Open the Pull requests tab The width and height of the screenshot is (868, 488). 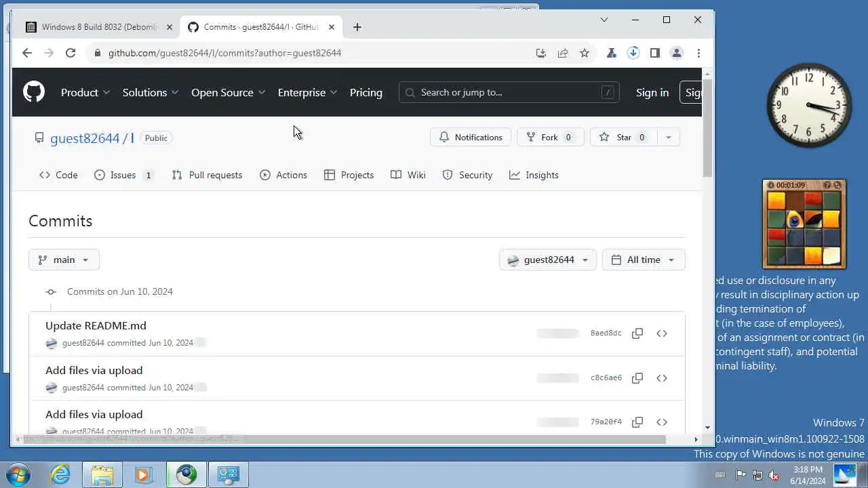click(207, 175)
